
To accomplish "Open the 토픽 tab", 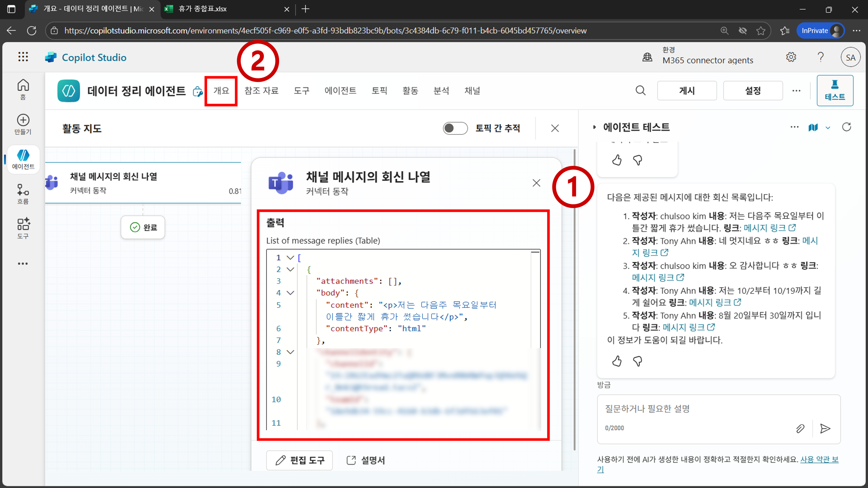I will coord(379,91).
